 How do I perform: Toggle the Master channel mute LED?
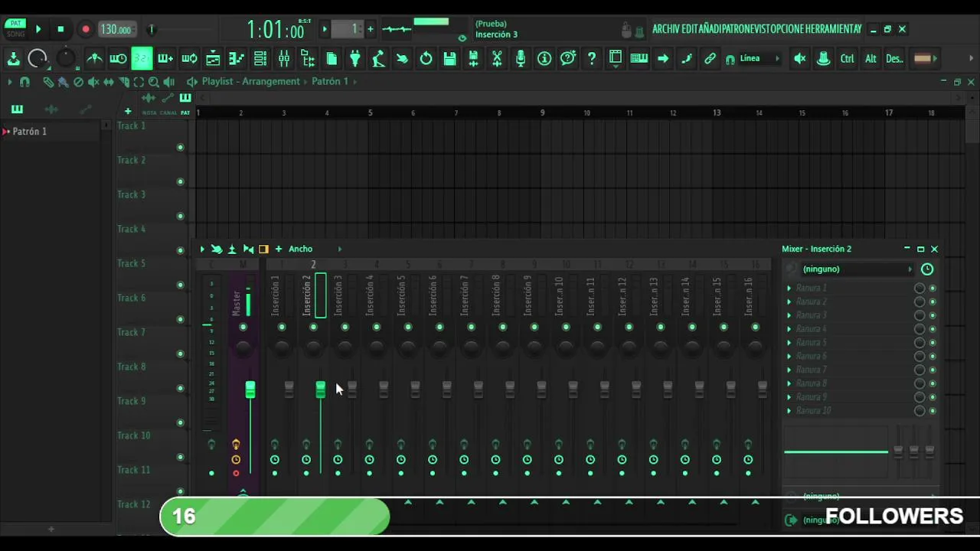coord(243,328)
